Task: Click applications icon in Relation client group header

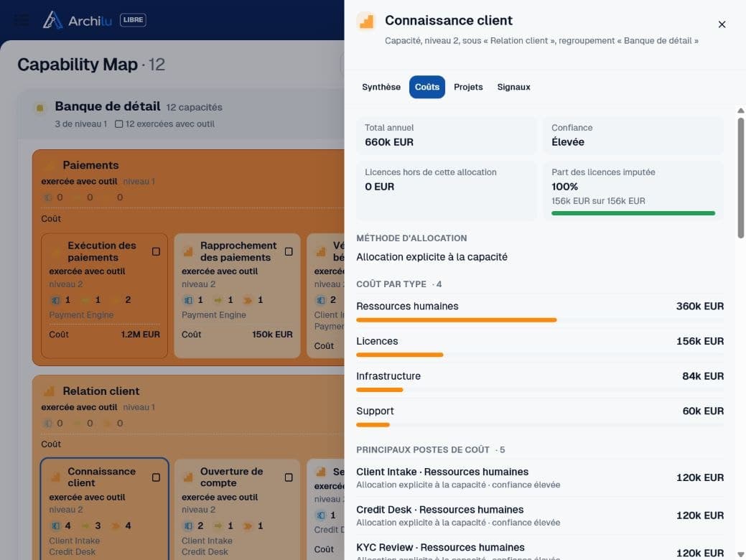Action: [x=47, y=424]
